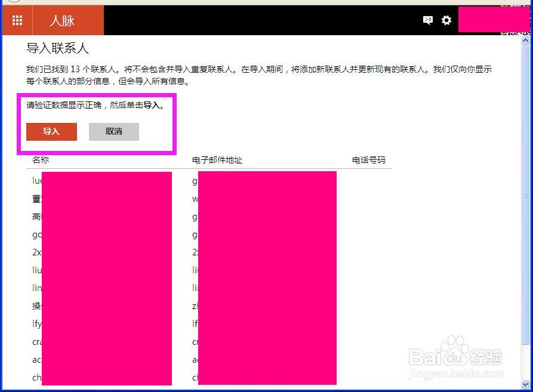
Task: Open the contact starting with 高
Action: click(x=36, y=216)
